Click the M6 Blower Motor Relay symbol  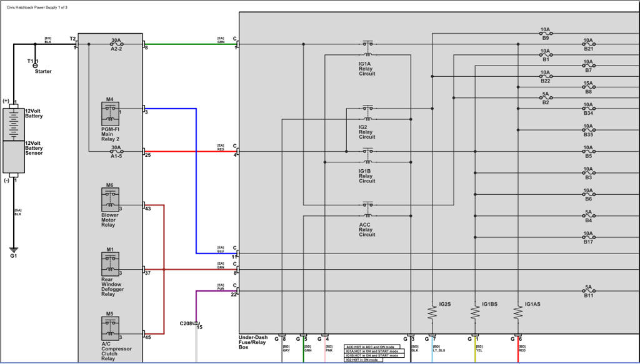tap(110, 200)
